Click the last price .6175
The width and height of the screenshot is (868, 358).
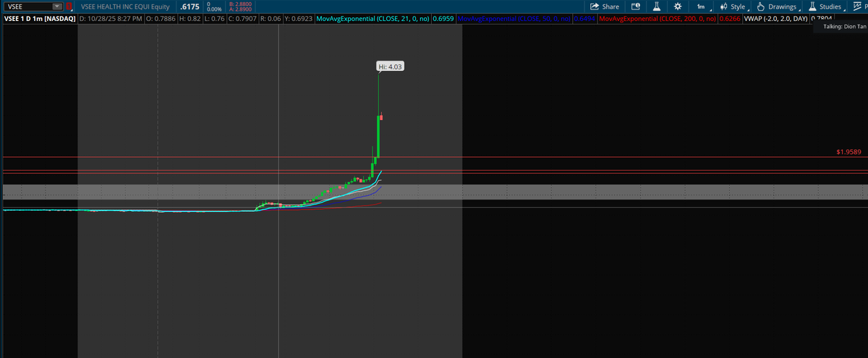click(x=189, y=7)
